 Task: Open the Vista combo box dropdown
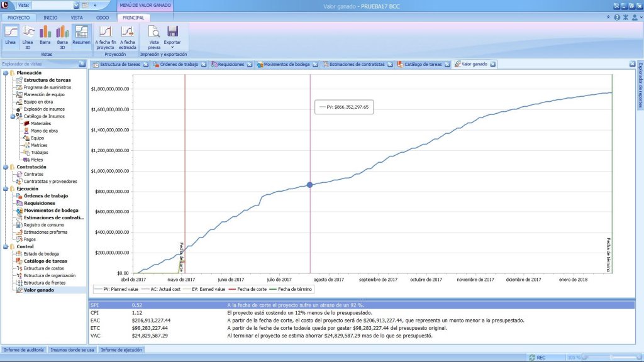tap(77, 6)
